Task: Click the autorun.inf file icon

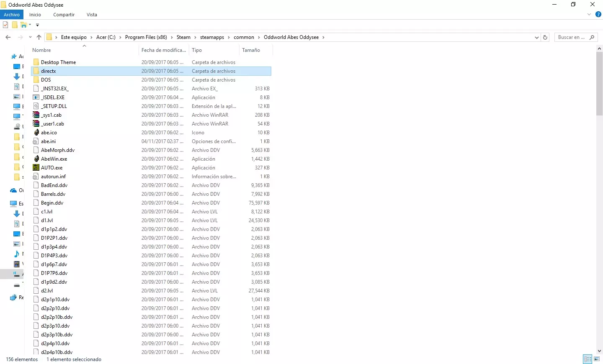Action: [36, 177]
